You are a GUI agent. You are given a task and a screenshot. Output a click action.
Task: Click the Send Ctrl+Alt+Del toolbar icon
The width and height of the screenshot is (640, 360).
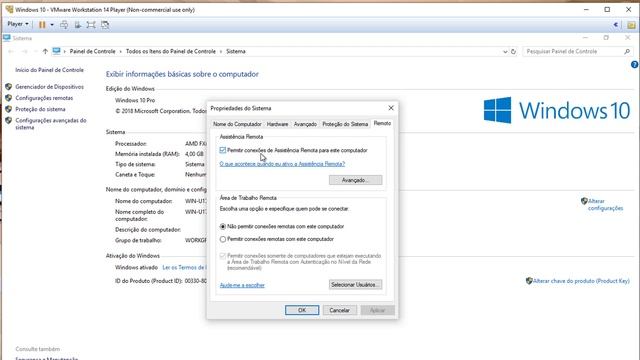coord(64,24)
